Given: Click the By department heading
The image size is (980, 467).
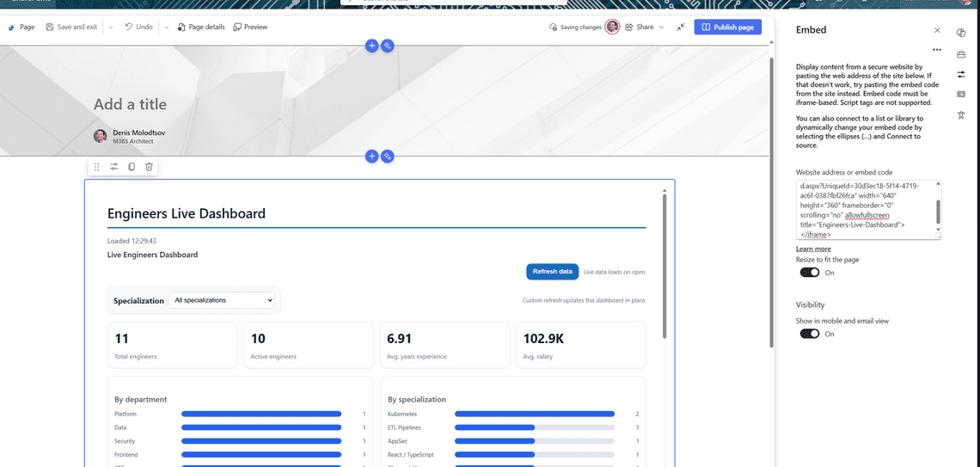Looking at the screenshot, I should pyautogui.click(x=141, y=399).
